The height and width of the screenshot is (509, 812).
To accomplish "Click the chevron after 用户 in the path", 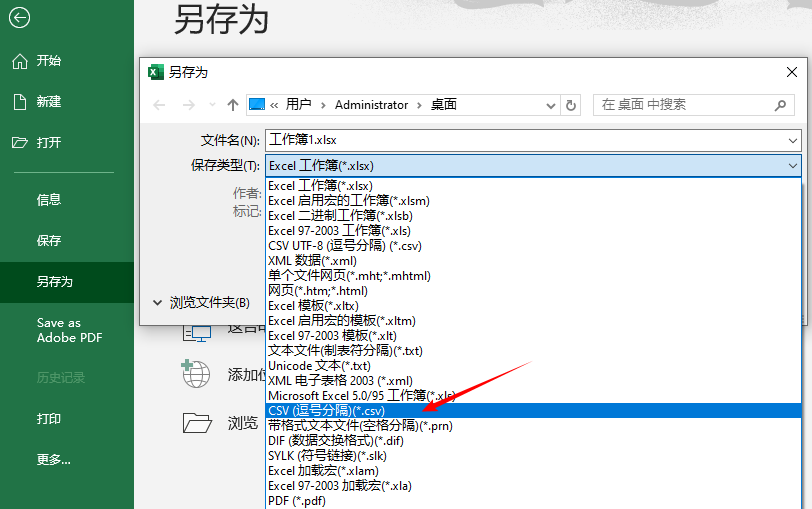I will (x=323, y=106).
